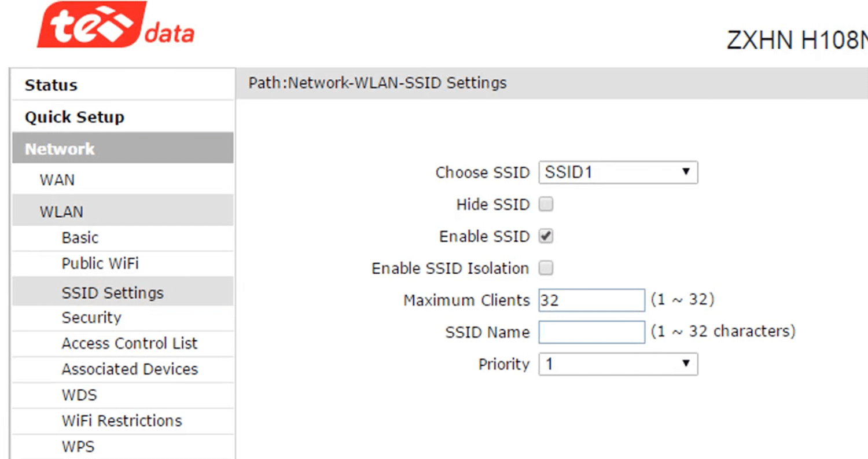Screen dimensions: 868x459
Task: Open the Access Control List page
Action: tap(130, 343)
